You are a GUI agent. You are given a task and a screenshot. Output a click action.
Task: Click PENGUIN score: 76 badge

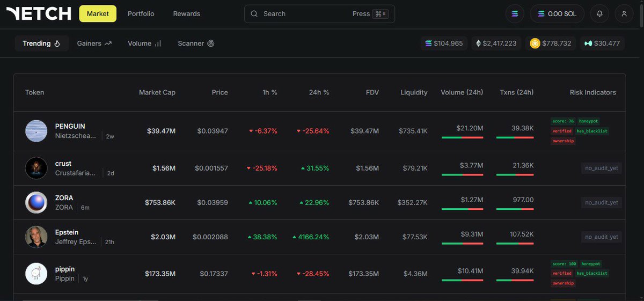(x=562, y=121)
